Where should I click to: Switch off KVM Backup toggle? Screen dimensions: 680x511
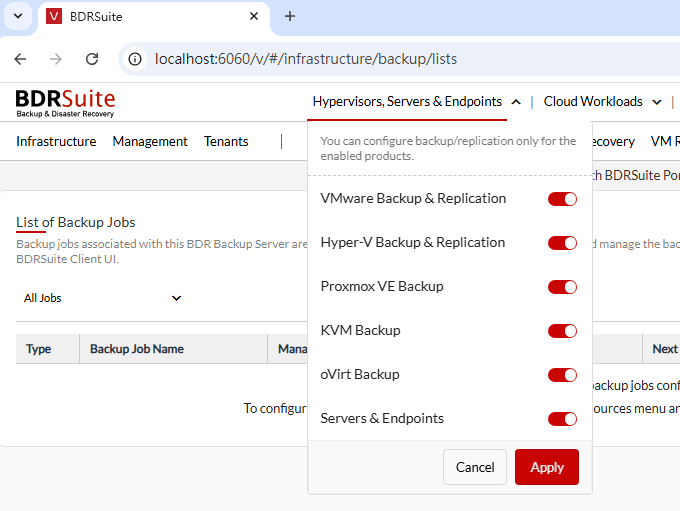pos(562,331)
